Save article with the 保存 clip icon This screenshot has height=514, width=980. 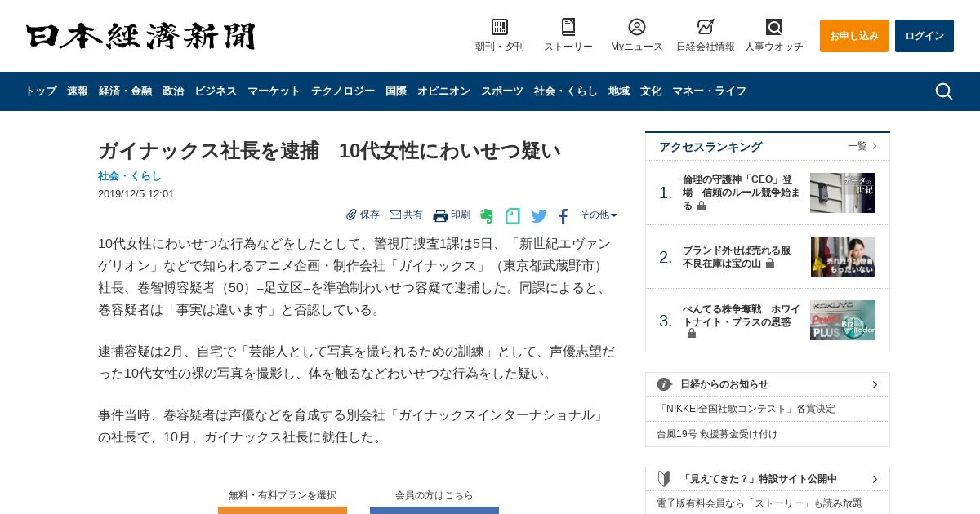point(351,215)
